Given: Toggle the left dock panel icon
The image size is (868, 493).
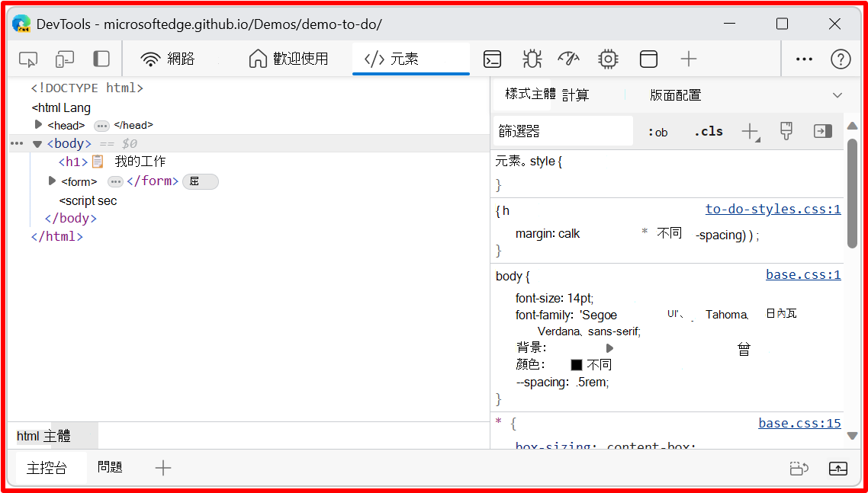Looking at the screenshot, I should pos(101,59).
